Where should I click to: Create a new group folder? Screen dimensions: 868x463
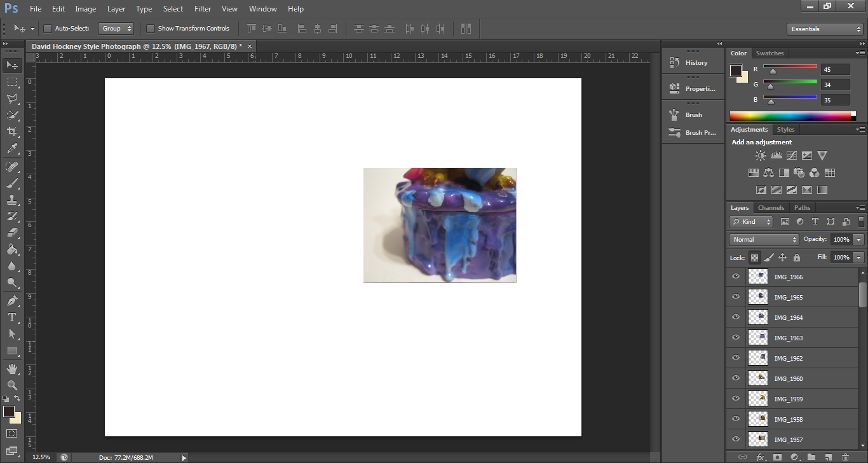point(811,457)
